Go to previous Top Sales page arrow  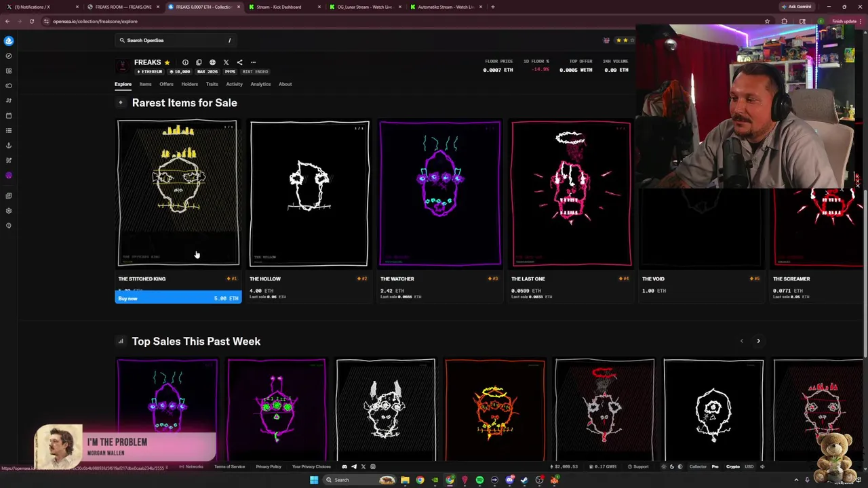point(741,341)
